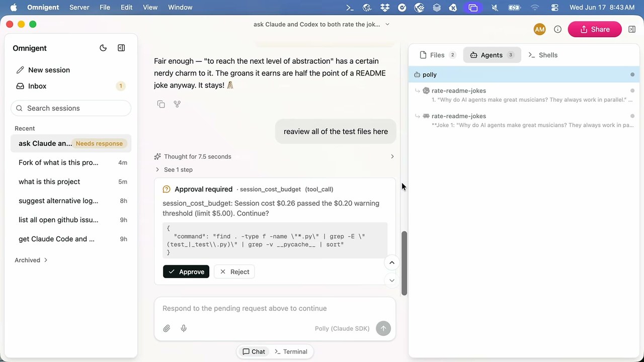
Task: Expand 'See 1 step' disclosure
Action: click(x=174, y=169)
